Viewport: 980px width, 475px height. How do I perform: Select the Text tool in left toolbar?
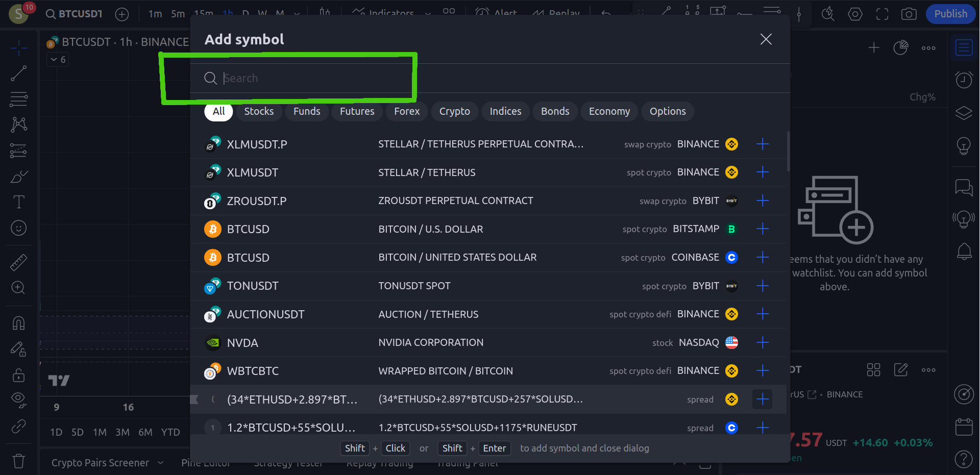click(19, 202)
